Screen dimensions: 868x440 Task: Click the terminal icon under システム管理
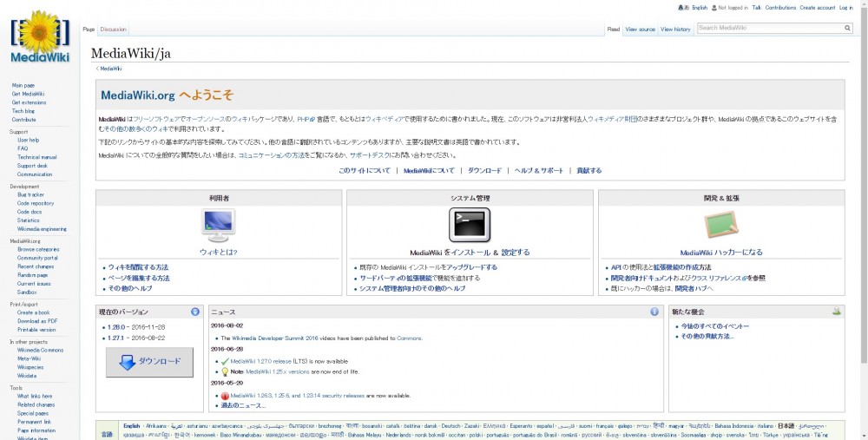(x=470, y=226)
